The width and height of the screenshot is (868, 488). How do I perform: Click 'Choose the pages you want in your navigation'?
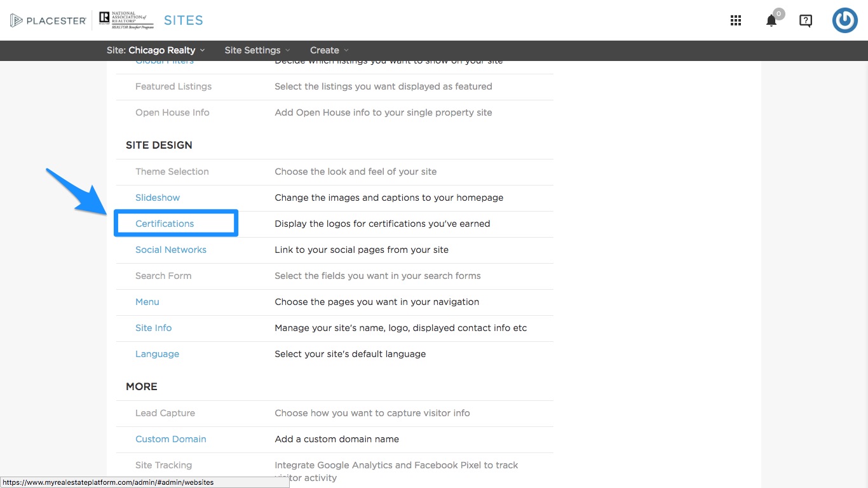tap(377, 302)
